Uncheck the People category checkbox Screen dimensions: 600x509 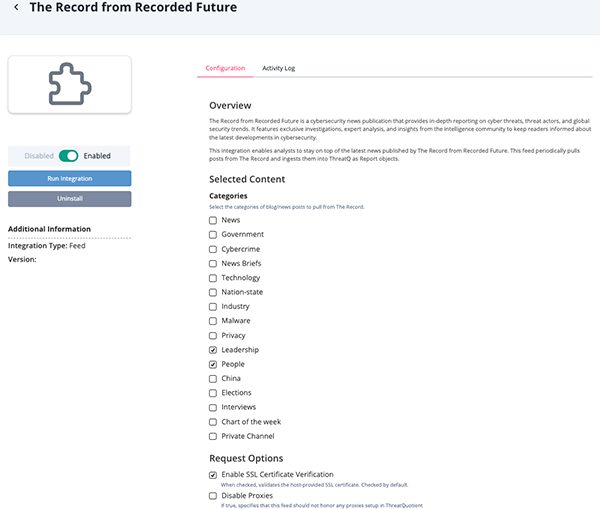pos(213,364)
